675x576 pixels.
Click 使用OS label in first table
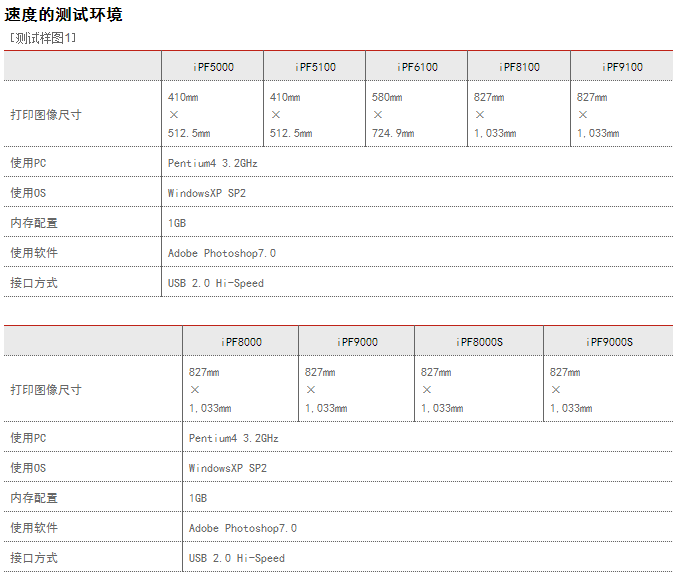[28, 193]
